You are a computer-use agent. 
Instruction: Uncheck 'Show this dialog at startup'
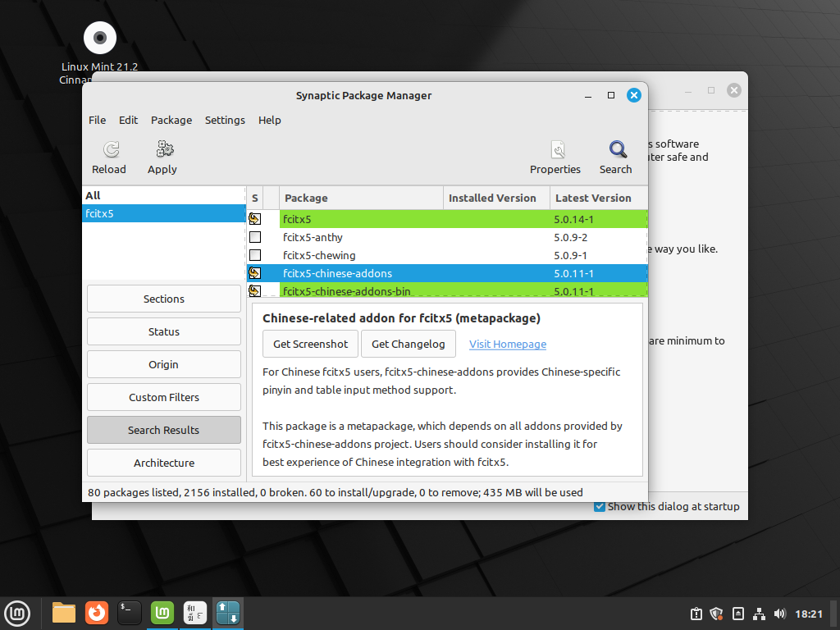tap(599, 506)
